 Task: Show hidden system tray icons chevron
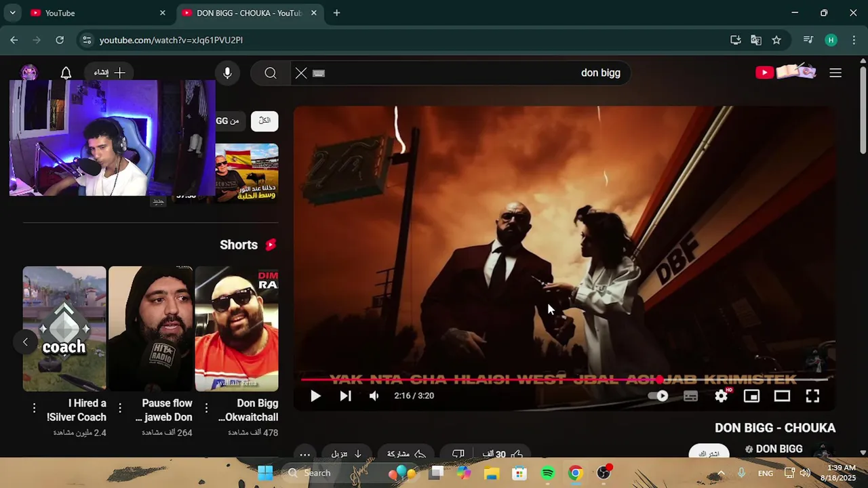(x=721, y=473)
